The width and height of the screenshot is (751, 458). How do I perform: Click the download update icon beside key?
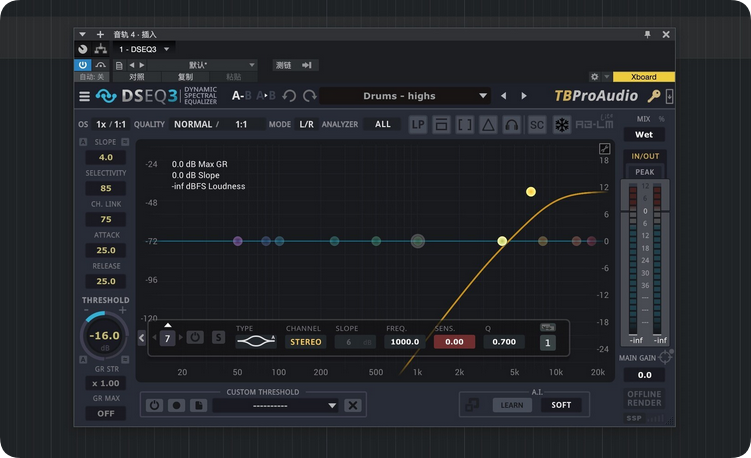(x=669, y=96)
